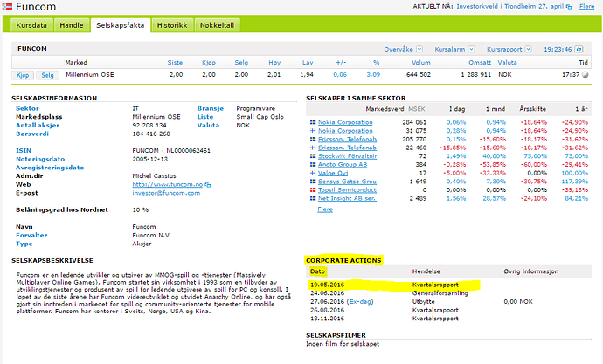Open the Net Insight AB ser. link
Viewport: 603px width, 364px height.
[x=347, y=198]
